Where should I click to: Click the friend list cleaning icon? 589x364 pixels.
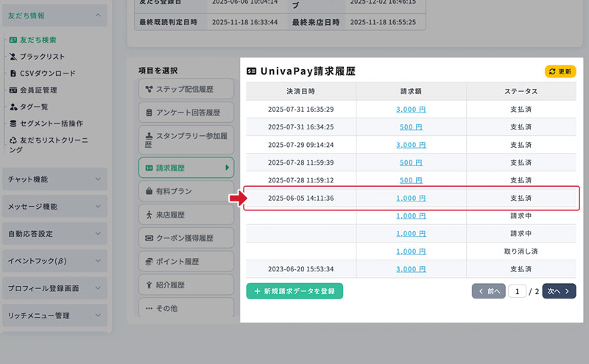[x=13, y=140]
